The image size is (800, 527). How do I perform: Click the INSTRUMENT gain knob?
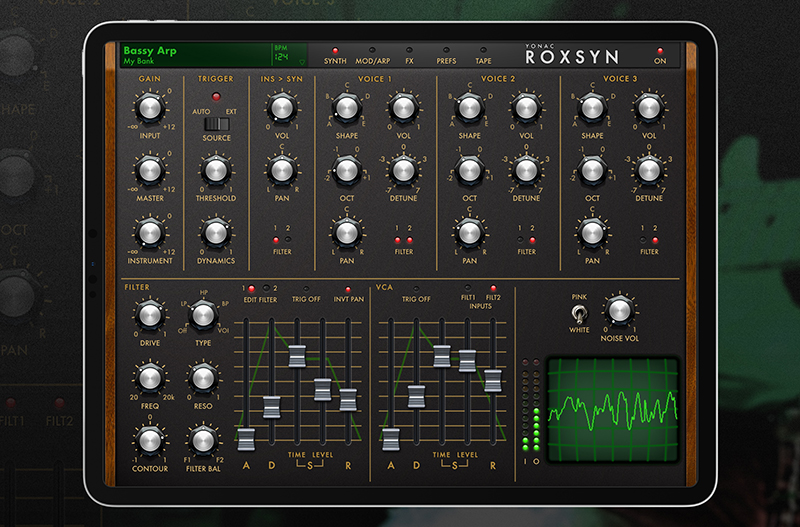click(x=150, y=233)
